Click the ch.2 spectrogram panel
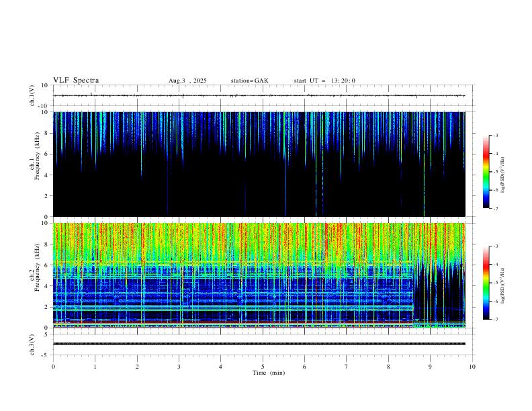 pyautogui.click(x=259, y=275)
